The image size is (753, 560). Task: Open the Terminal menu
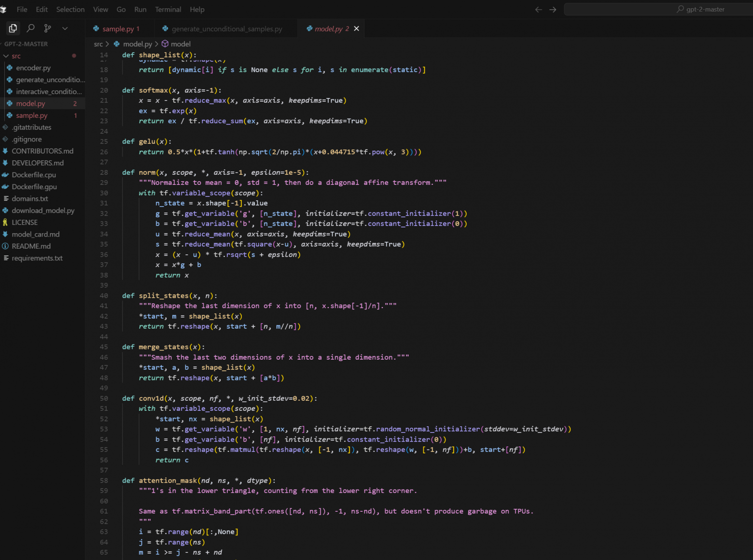coord(168,9)
